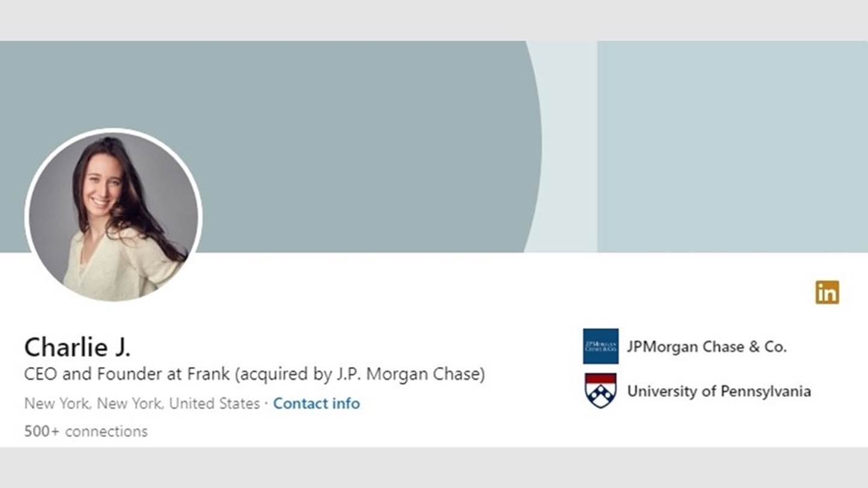Open Contact info
This screenshot has width=868, height=488.
tap(316, 404)
